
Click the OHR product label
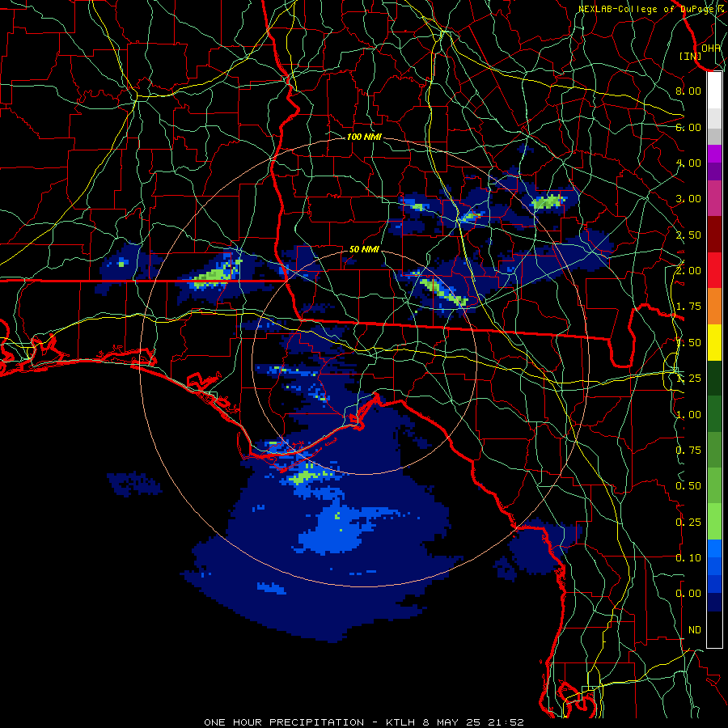(x=711, y=48)
